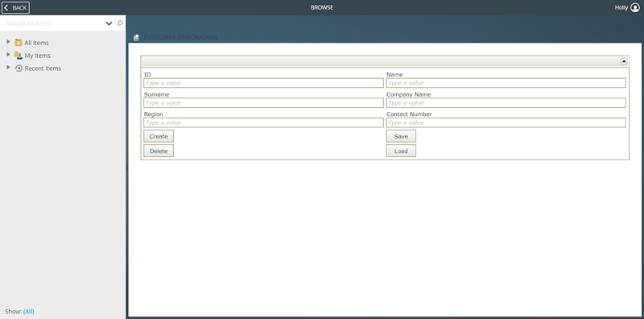Open All Items in the tree
The height and width of the screenshot is (319, 644).
coord(36,43)
